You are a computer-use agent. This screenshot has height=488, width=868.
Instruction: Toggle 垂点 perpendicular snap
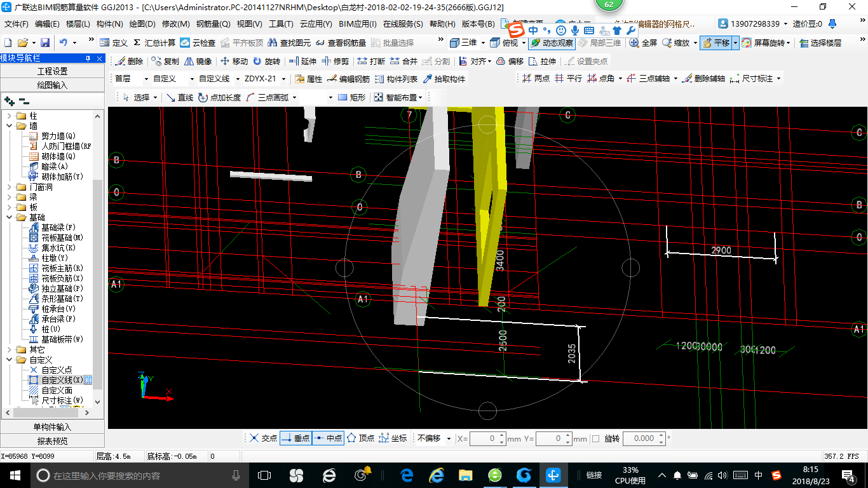pos(295,438)
